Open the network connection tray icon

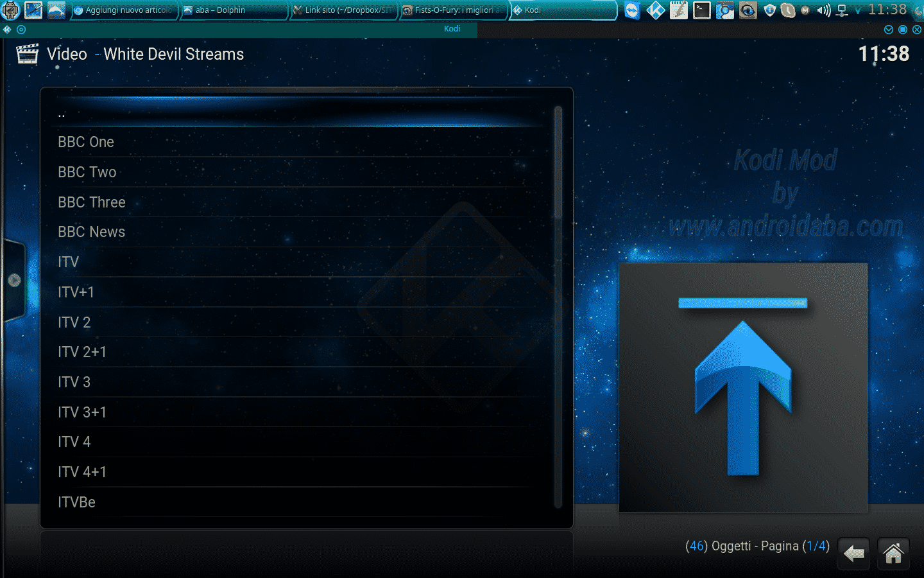pos(843,10)
